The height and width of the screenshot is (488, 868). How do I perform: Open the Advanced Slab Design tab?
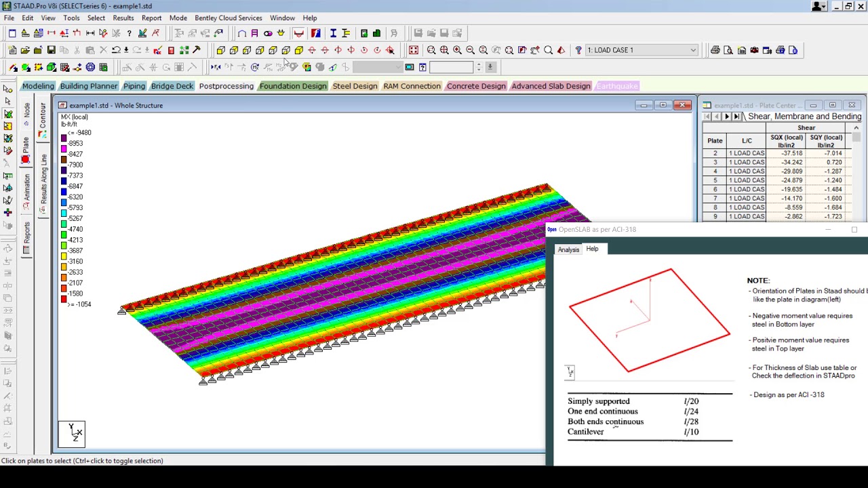point(551,86)
